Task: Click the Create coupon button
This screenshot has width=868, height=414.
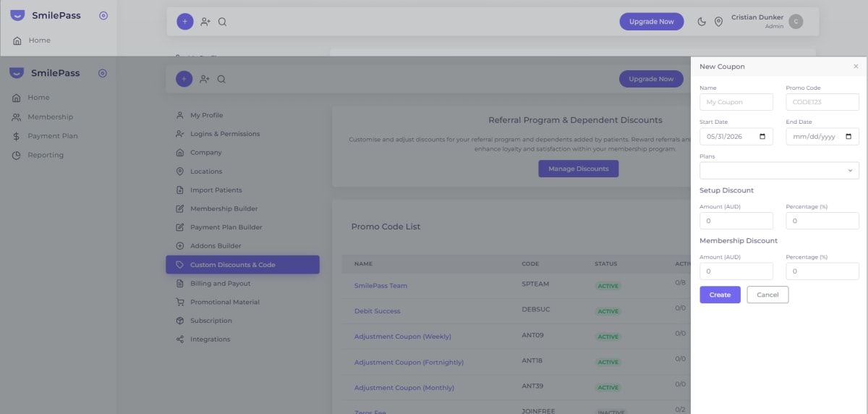Action: 720,295
